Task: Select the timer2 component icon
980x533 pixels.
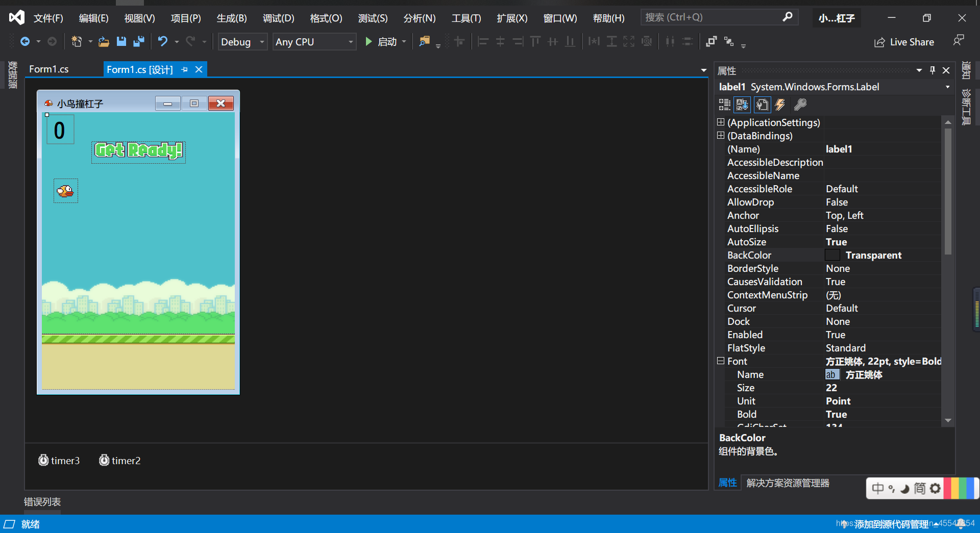Action: pyautogui.click(x=104, y=460)
